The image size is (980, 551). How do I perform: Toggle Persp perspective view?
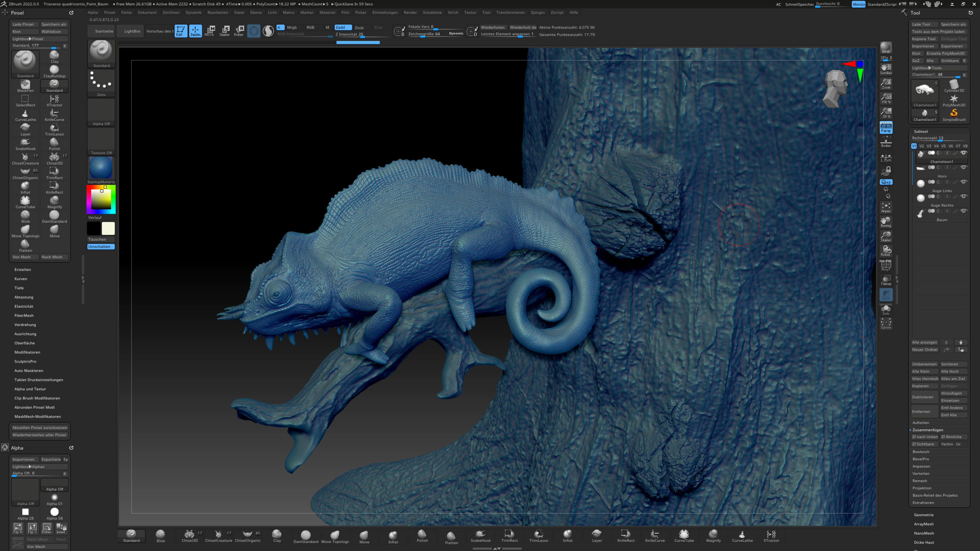point(886,127)
